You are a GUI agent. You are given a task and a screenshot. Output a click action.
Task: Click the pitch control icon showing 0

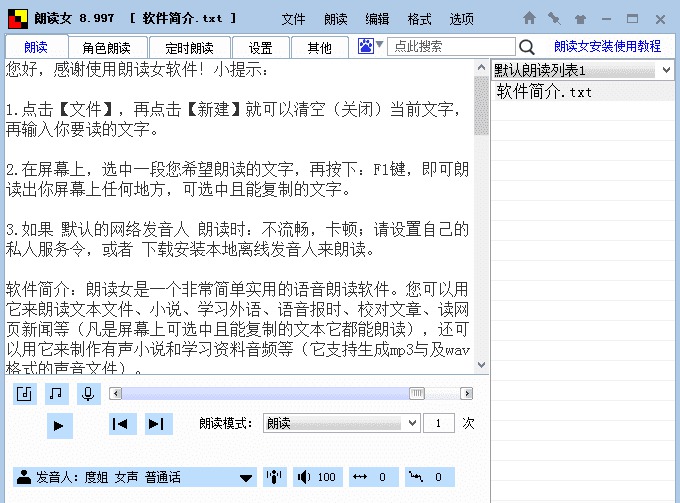(430, 477)
